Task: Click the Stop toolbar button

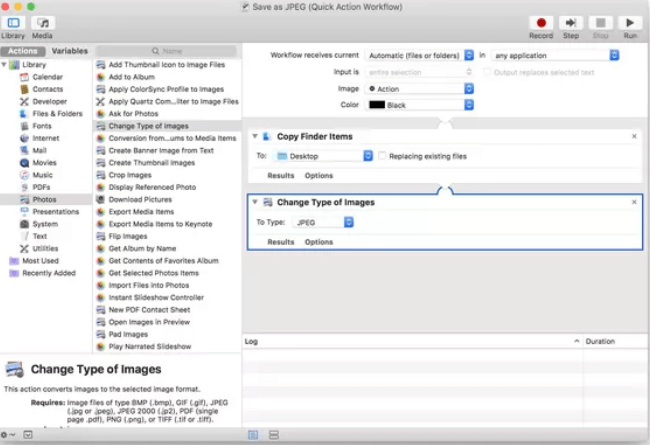Action: (600, 23)
